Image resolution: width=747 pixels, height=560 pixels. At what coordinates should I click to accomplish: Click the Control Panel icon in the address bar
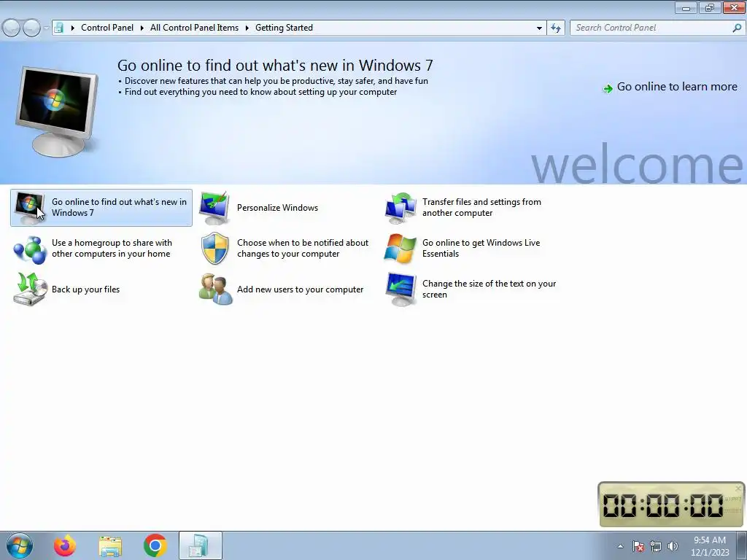tap(58, 28)
